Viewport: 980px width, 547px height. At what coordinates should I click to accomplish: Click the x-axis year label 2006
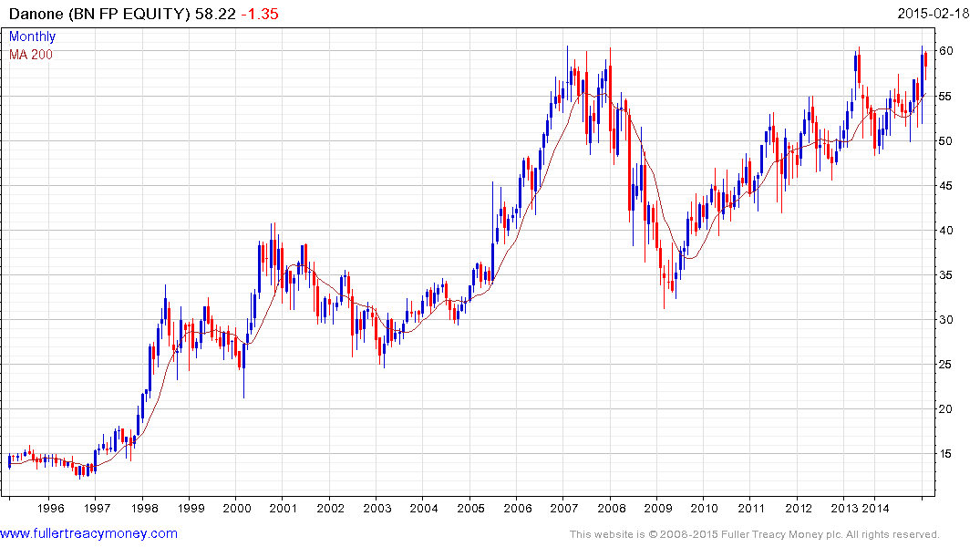point(518,508)
